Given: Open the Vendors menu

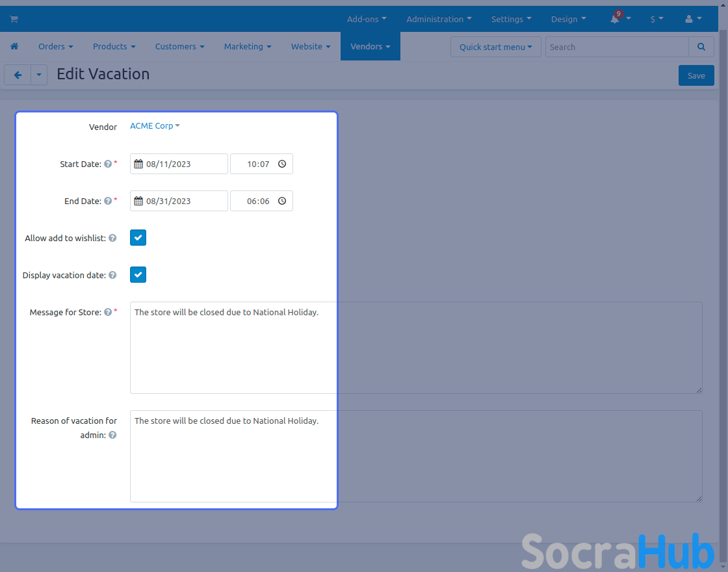Looking at the screenshot, I should click(x=370, y=47).
